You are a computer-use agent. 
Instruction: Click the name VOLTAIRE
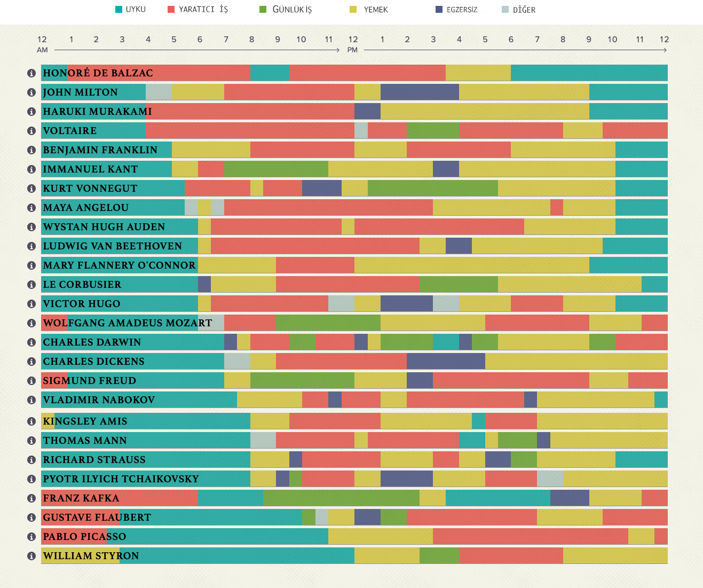[x=70, y=131]
